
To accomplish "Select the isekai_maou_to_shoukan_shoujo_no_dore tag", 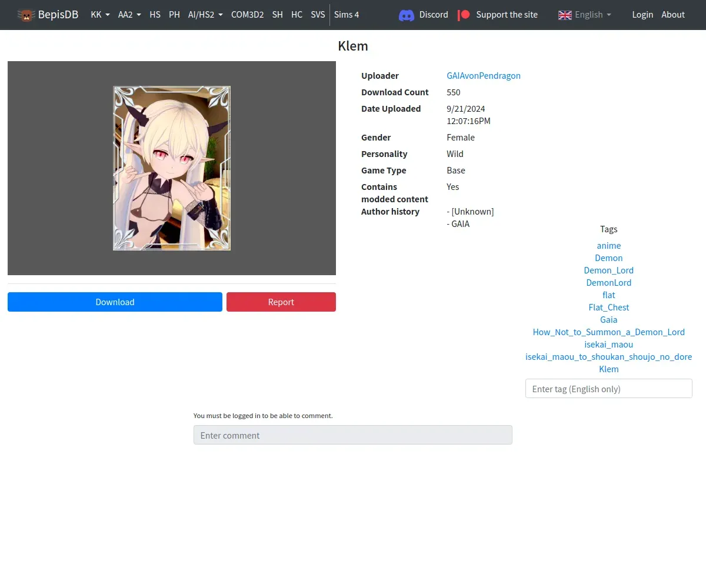I will pyautogui.click(x=609, y=357).
